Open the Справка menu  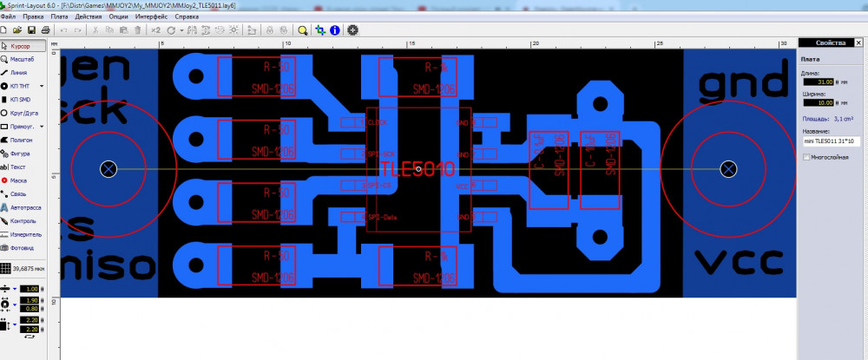click(x=187, y=16)
